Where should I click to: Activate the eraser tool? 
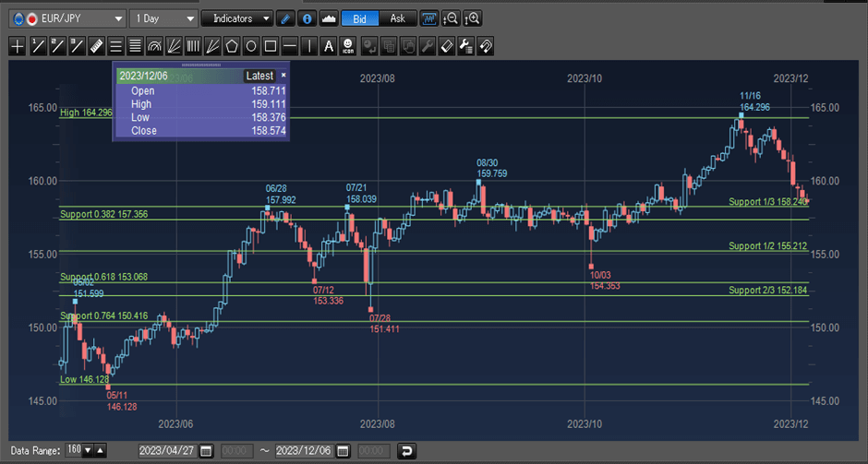tap(445, 45)
